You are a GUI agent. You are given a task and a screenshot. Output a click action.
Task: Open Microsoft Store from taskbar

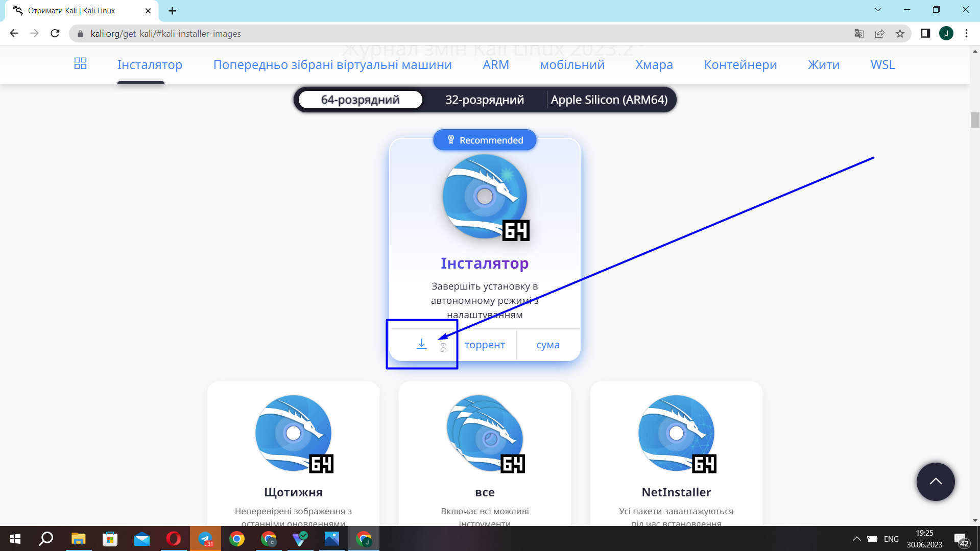pos(110,539)
